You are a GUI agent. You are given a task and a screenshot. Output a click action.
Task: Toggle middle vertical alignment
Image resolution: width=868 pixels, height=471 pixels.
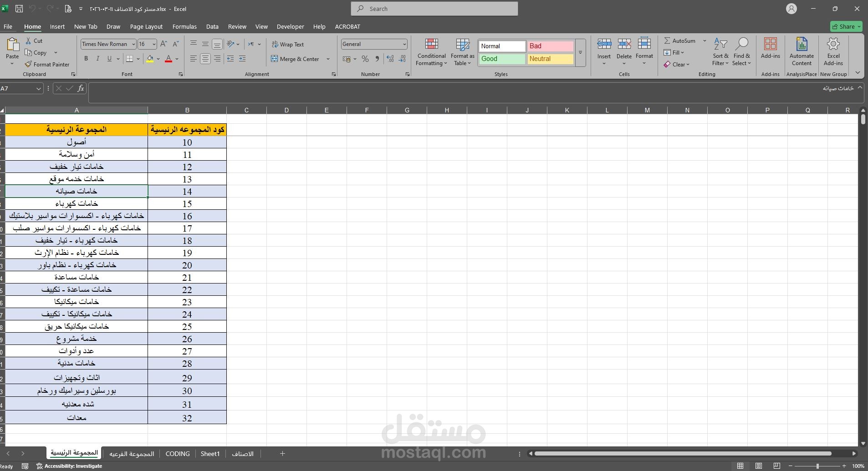point(205,44)
